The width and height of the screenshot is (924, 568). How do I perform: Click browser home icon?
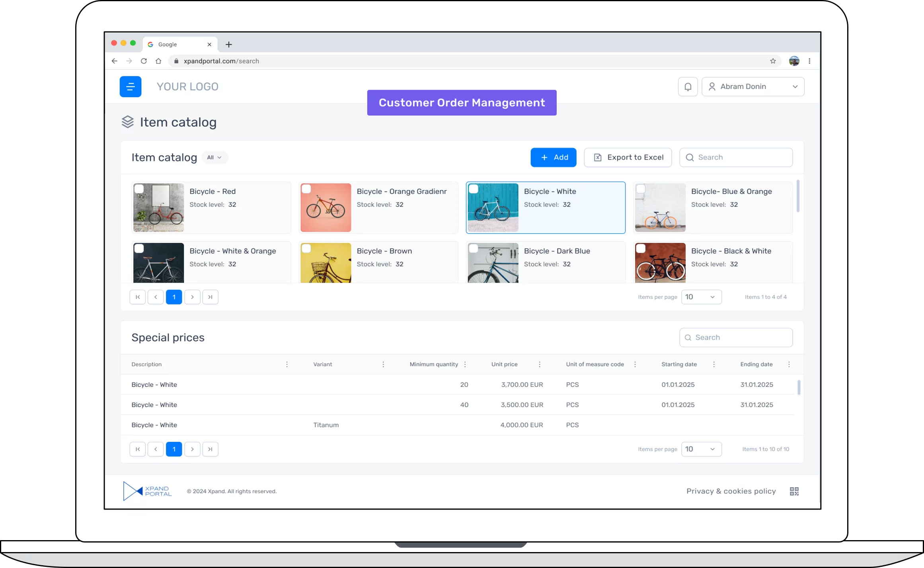pyautogui.click(x=158, y=61)
